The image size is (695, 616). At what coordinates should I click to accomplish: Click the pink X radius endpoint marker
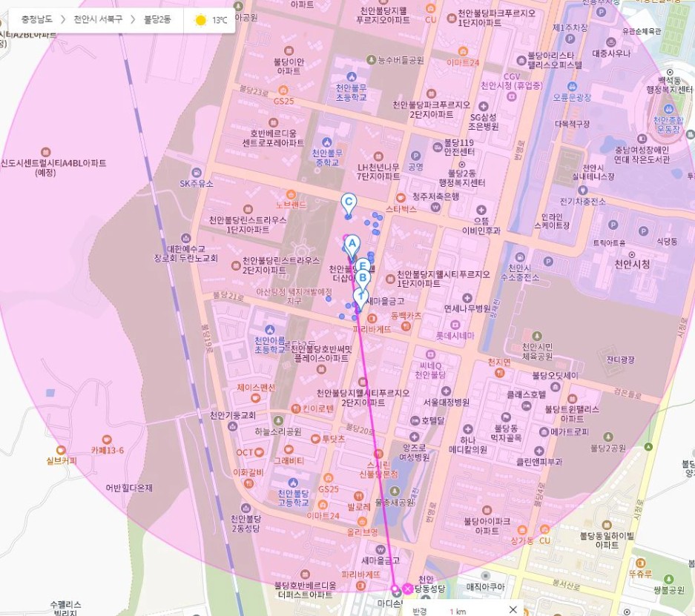pos(407,589)
